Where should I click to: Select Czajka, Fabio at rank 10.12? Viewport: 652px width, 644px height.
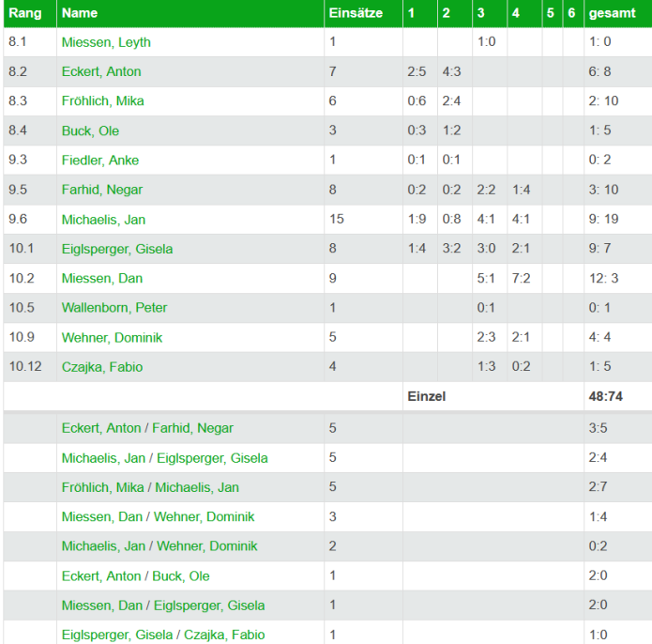[x=102, y=367]
